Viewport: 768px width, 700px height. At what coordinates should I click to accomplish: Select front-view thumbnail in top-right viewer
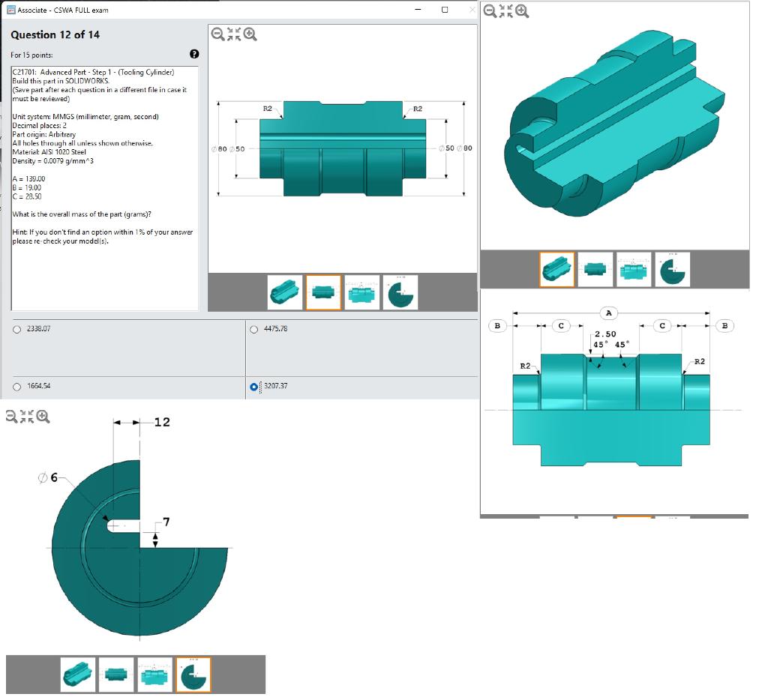[x=595, y=269]
